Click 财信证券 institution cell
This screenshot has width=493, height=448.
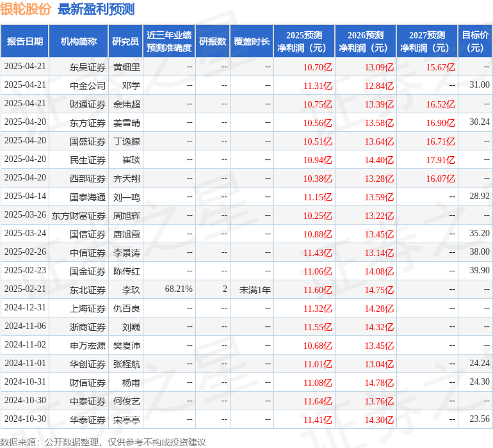click(88, 383)
